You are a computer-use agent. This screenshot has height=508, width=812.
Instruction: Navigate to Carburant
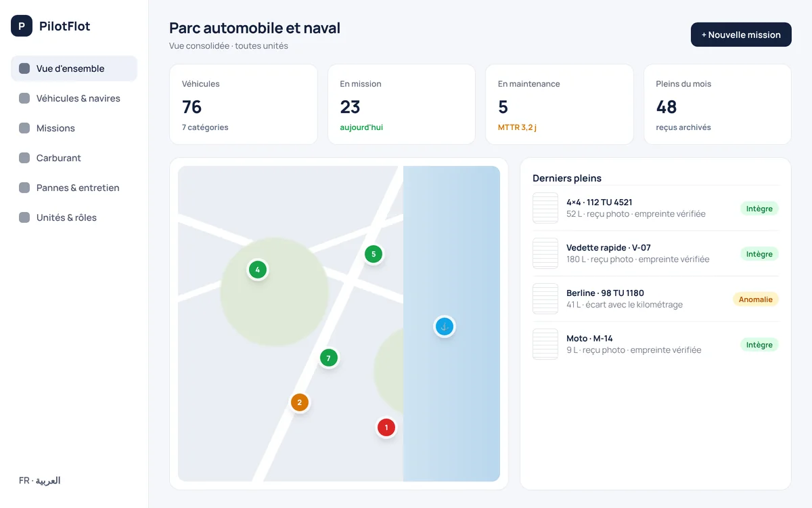click(74, 158)
